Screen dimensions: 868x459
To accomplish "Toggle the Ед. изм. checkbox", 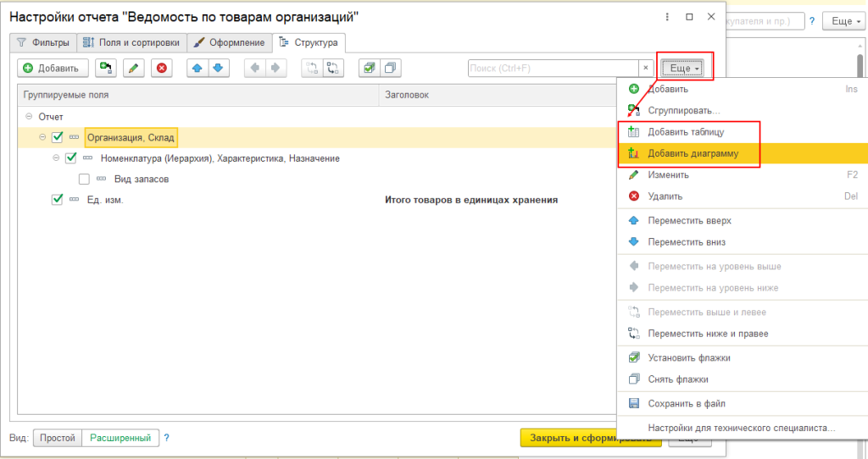I will coord(58,200).
